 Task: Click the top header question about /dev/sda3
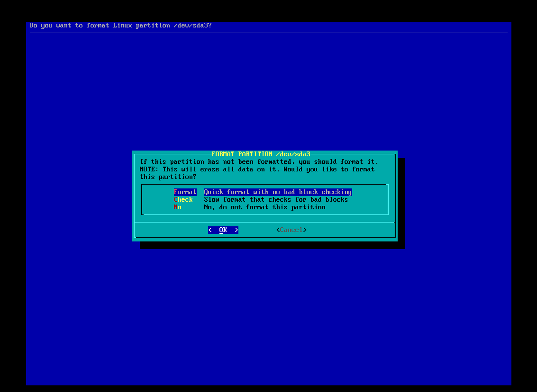(x=120, y=26)
